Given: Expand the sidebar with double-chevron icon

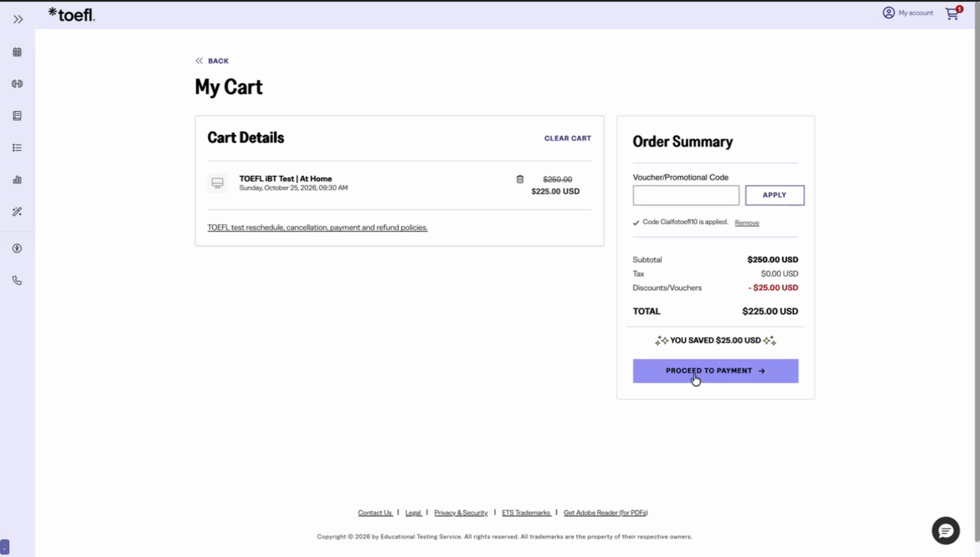Looking at the screenshot, I should point(18,19).
